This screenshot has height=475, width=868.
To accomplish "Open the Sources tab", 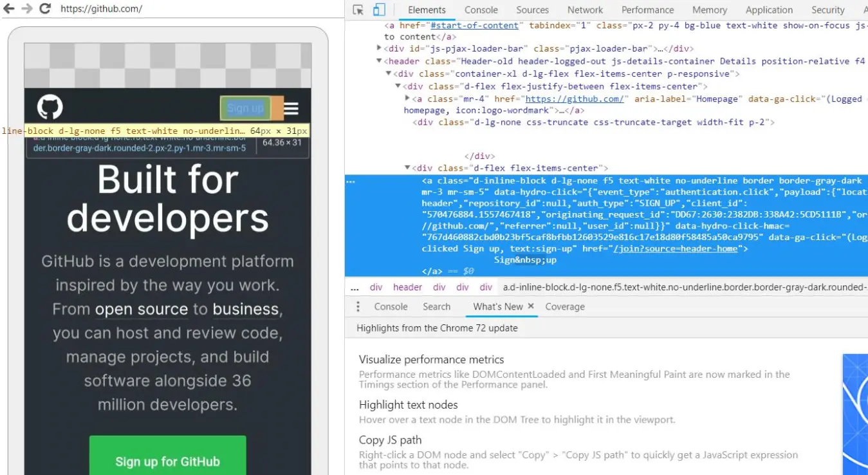I will [532, 10].
